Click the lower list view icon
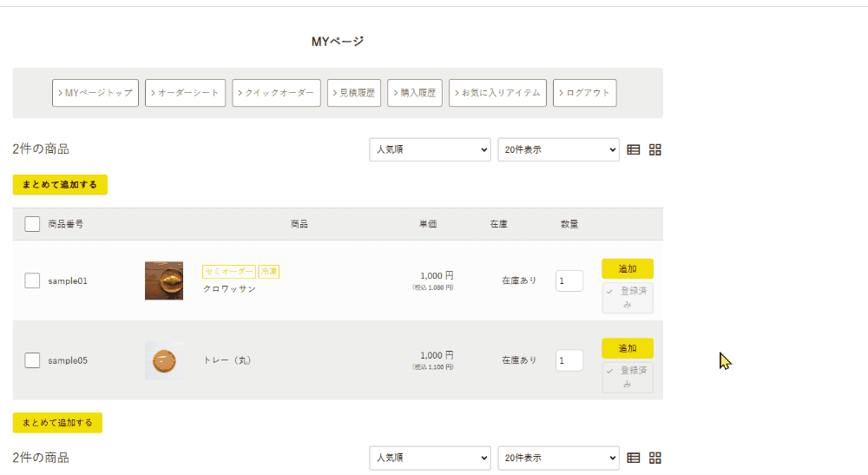This screenshot has height=475, width=868. (634, 458)
